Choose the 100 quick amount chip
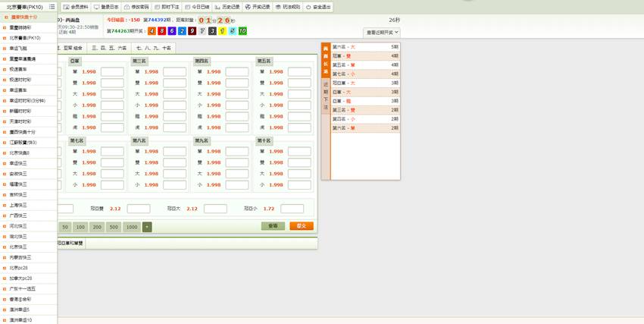 (x=80, y=227)
